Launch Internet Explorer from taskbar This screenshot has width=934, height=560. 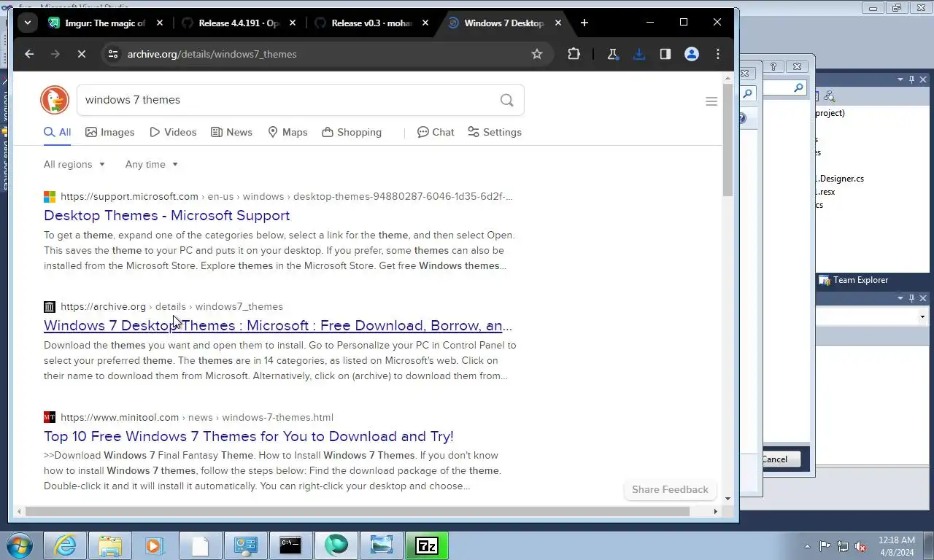[65, 545]
